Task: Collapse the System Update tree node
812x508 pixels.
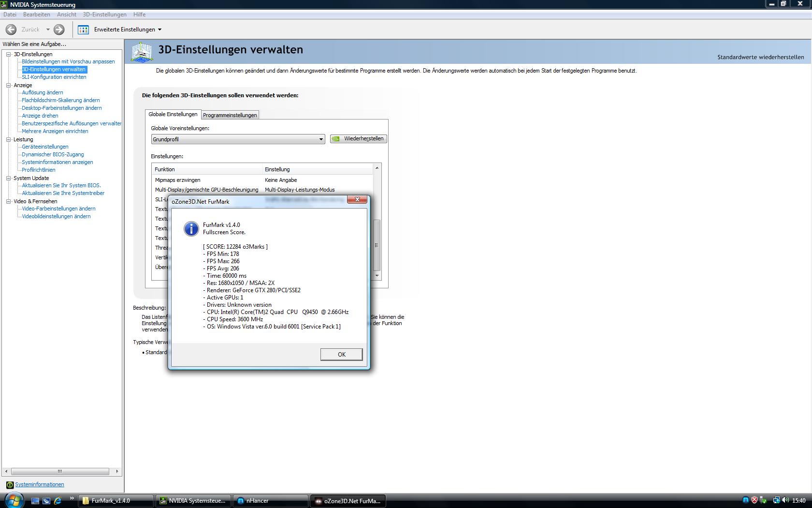Action: [x=8, y=178]
